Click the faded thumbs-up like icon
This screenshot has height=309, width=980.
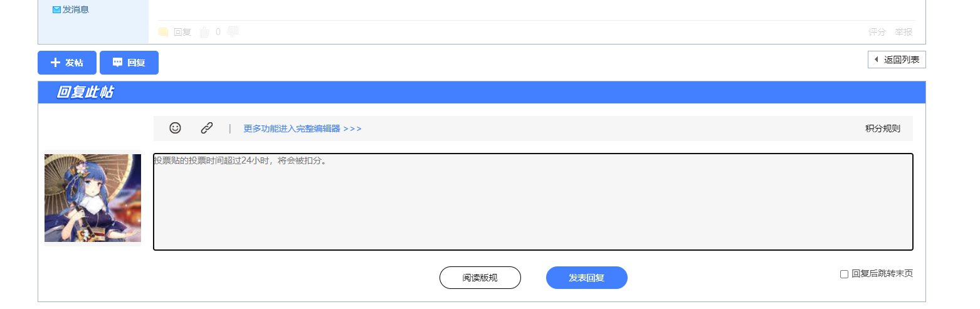pos(204,31)
